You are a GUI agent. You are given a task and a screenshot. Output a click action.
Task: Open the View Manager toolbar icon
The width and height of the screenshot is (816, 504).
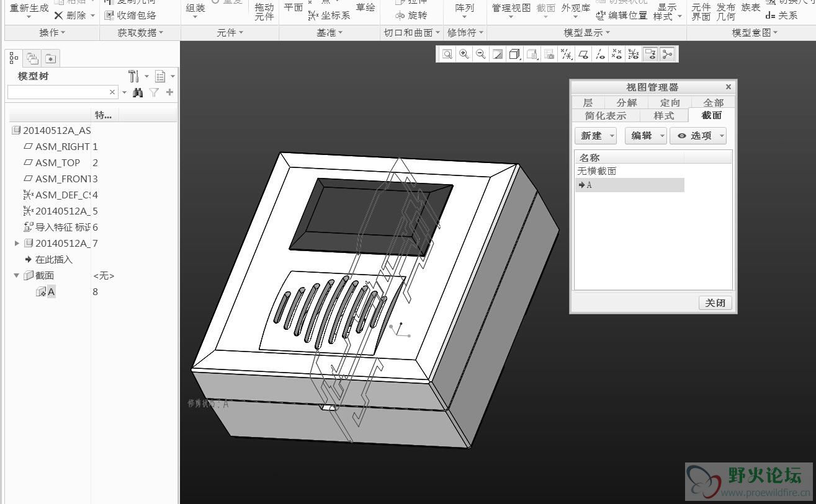[549, 55]
